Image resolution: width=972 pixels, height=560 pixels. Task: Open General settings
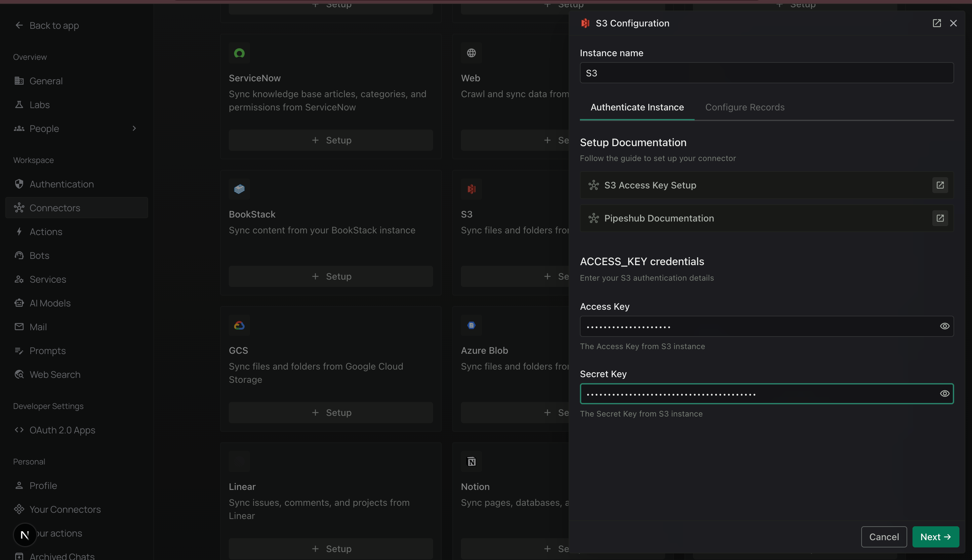click(x=77, y=81)
